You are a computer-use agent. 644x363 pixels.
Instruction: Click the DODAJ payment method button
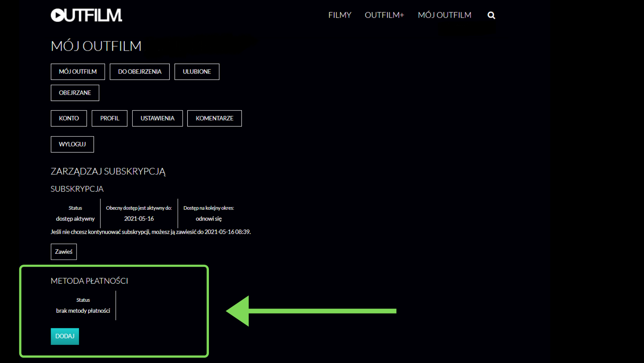pos(65,336)
